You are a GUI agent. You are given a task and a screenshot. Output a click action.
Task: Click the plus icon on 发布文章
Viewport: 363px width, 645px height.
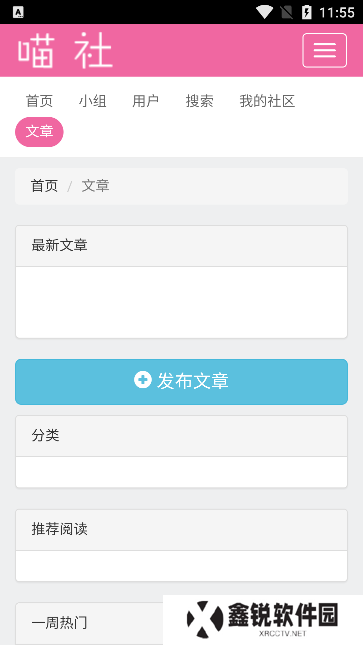(143, 379)
